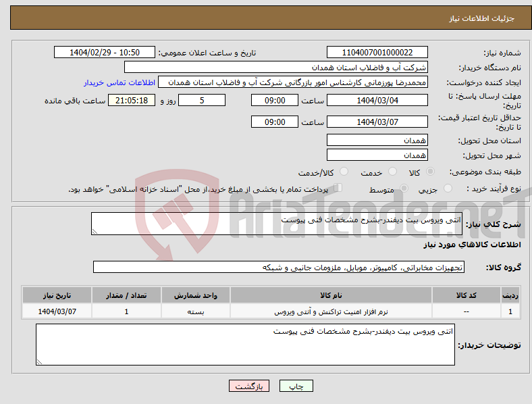Click the واحد شمارش column header
532x404 pixels.
[x=196, y=295]
